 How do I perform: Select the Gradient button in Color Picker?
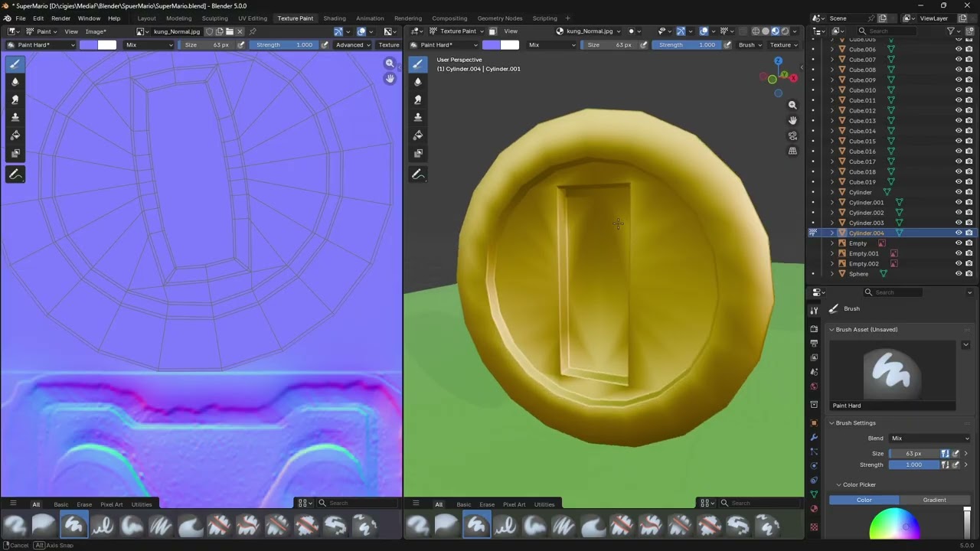click(935, 500)
